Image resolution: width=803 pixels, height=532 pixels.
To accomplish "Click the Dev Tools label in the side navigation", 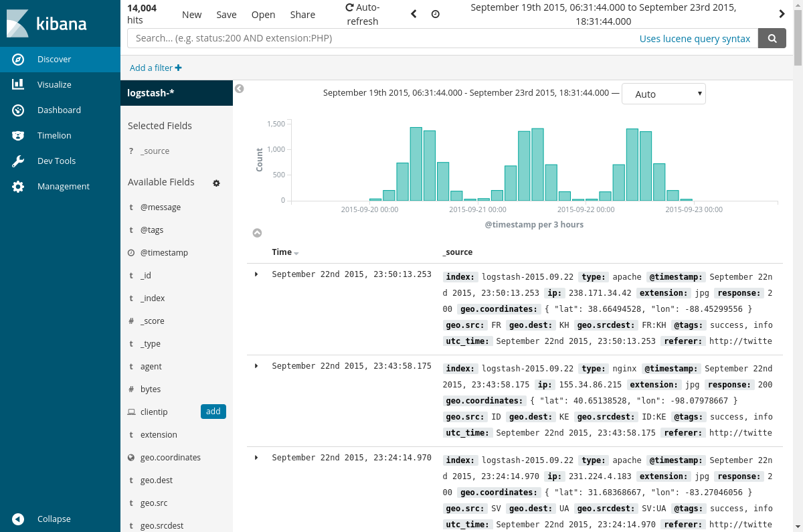I will point(56,161).
